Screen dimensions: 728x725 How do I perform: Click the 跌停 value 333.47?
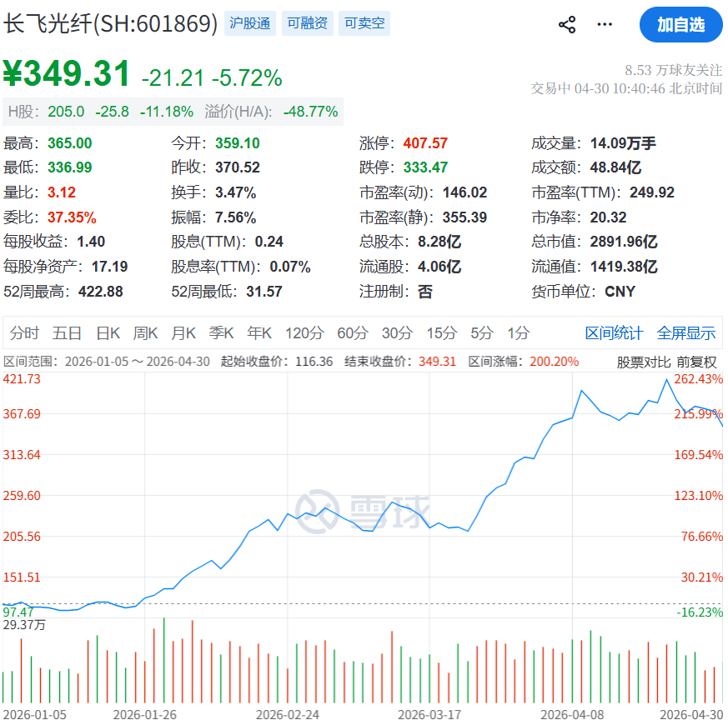tap(425, 167)
